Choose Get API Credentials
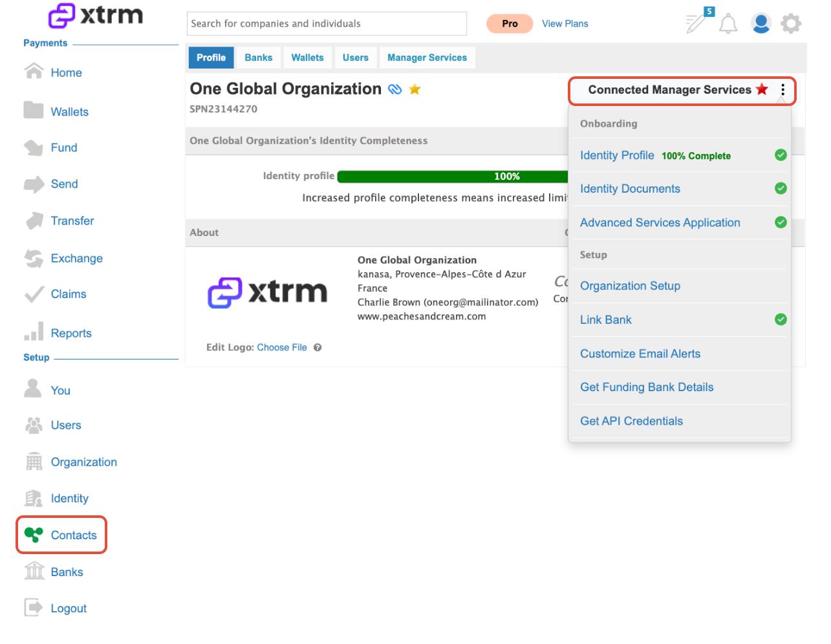The image size is (831, 644). point(631,421)
